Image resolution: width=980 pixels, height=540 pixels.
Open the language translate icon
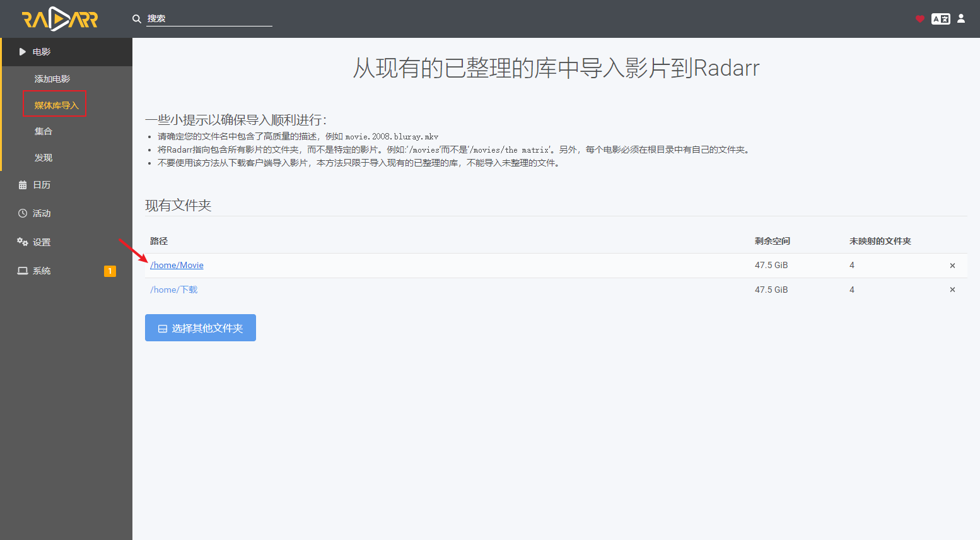[x=941, y=19]
